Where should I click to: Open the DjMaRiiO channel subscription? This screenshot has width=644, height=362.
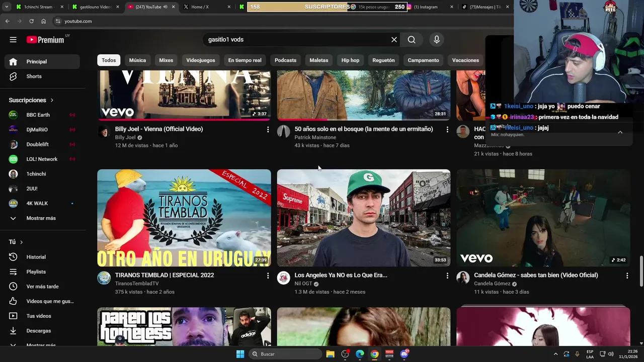click(42, 130)
